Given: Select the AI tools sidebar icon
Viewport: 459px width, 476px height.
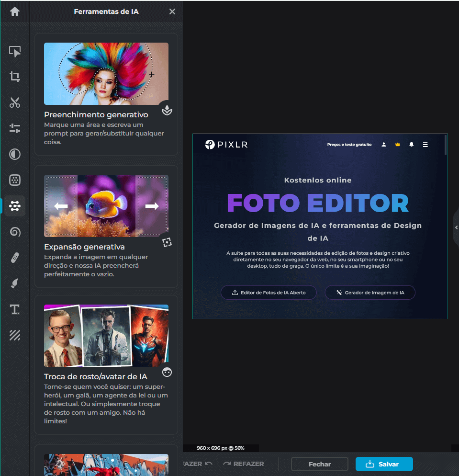Looking at the screenshot, I should 14,206.
